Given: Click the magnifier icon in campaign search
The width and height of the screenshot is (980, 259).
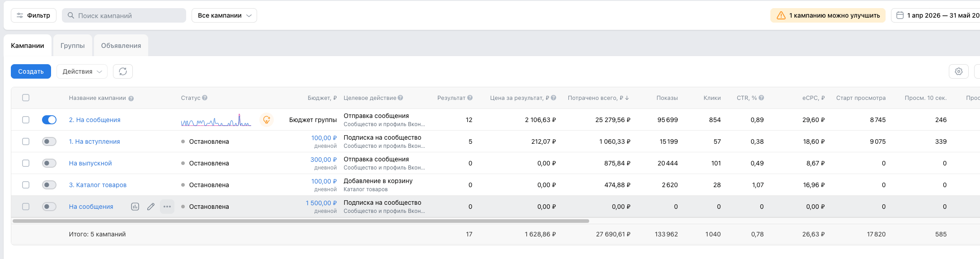Looking at the screenshot, I should (x=71, y=15).
